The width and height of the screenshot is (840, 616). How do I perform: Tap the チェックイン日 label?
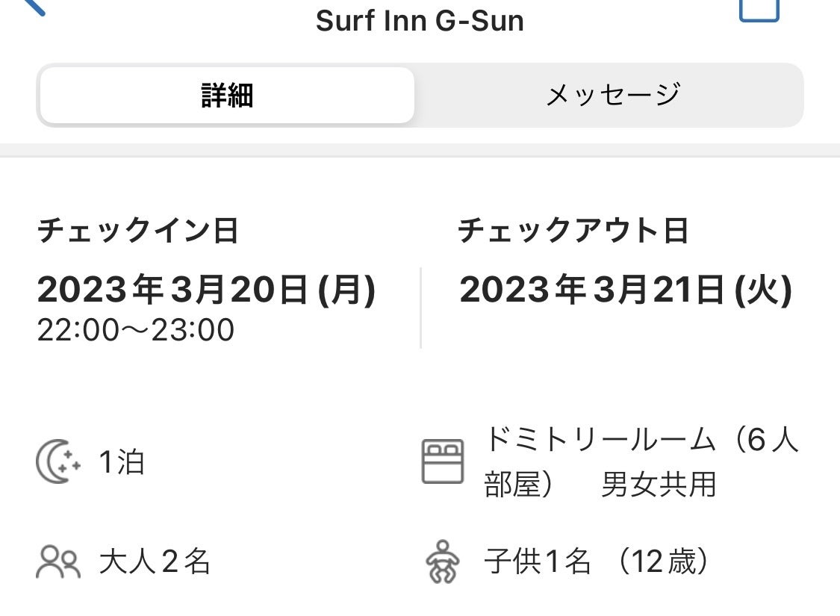click(138, 231)
